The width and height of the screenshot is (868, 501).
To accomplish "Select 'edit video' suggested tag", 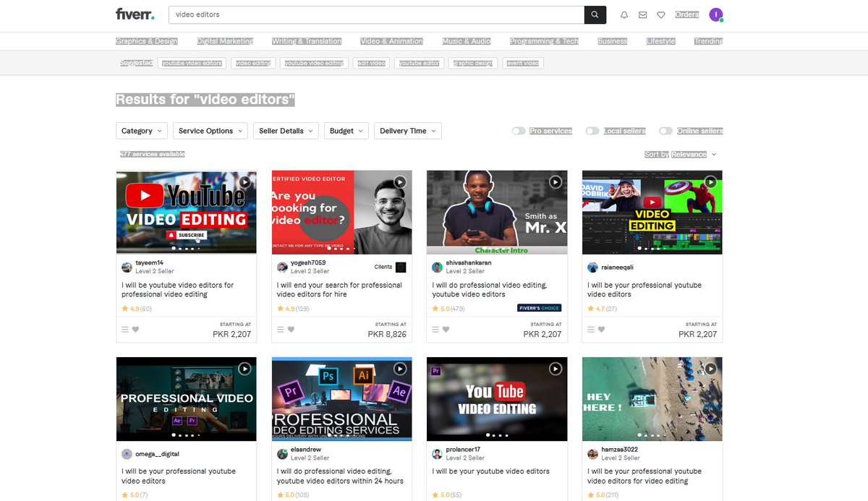I will [x=371, y=63].
